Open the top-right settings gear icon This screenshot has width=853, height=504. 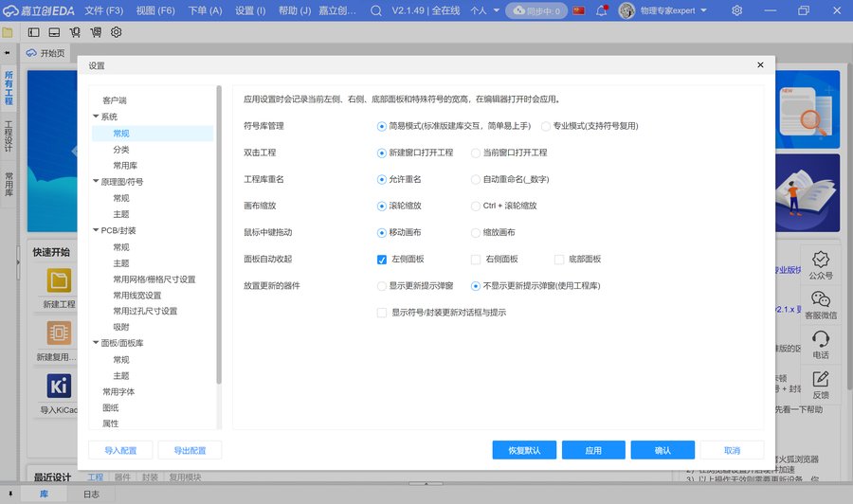point(736,10)
